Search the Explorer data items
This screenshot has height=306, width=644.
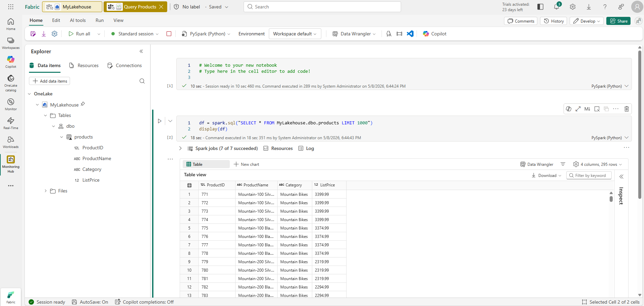point(142,81)
